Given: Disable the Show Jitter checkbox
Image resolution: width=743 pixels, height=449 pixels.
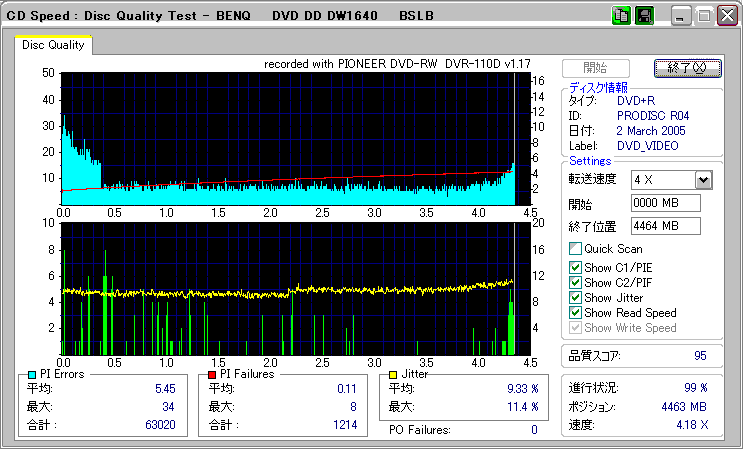Looking at the screenshot, I should coord(575,298).
